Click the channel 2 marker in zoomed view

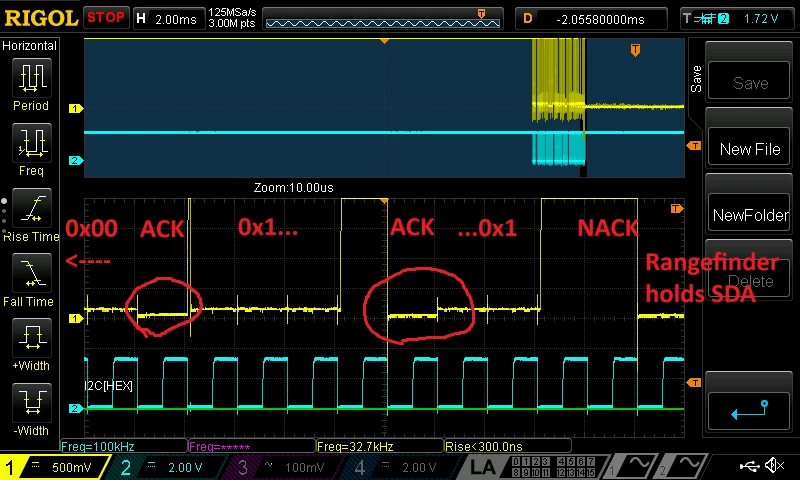point(76,408)
